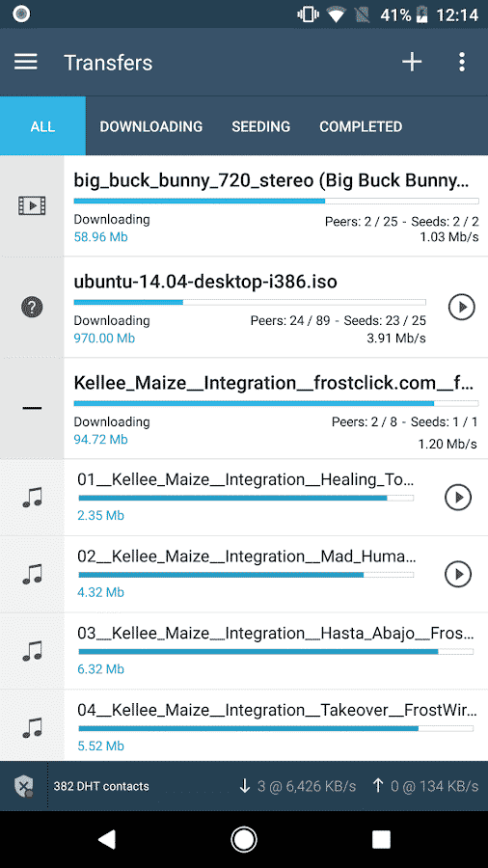Tap the VPN shield icon in status bar
Image resolution: width=488 pixels, height=868 pixels.
click(24, 785)
